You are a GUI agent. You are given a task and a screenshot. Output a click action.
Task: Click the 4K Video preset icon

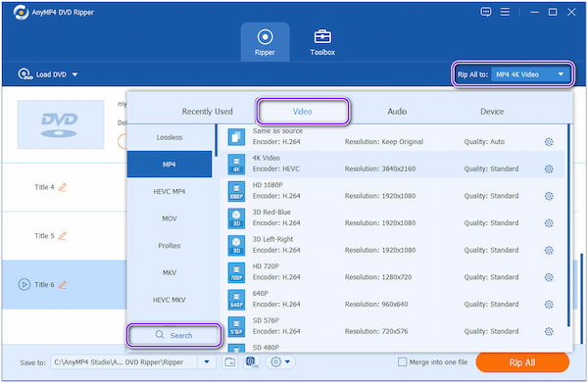[236, 164]
